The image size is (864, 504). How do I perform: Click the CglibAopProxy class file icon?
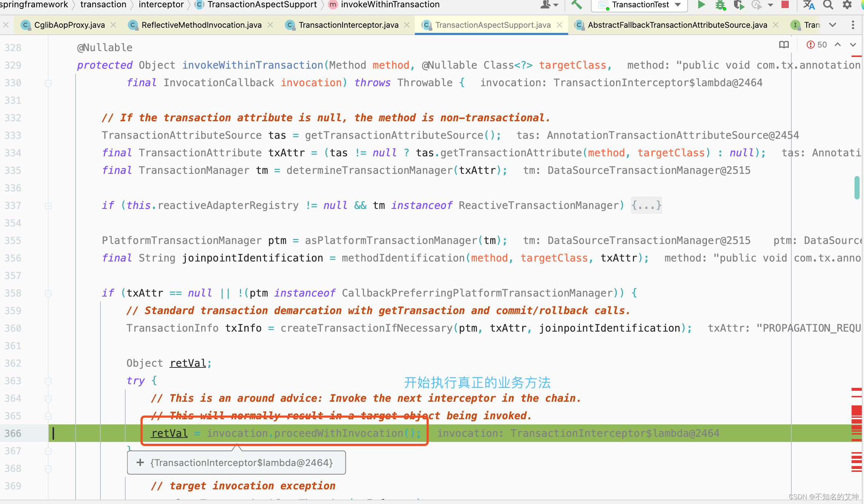[26, 25]
